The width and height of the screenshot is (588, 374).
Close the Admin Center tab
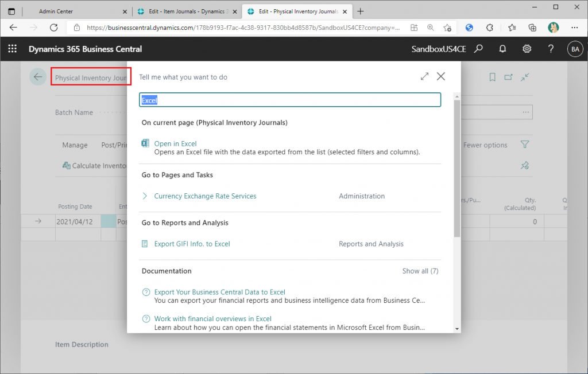click(x=125, y=11)
